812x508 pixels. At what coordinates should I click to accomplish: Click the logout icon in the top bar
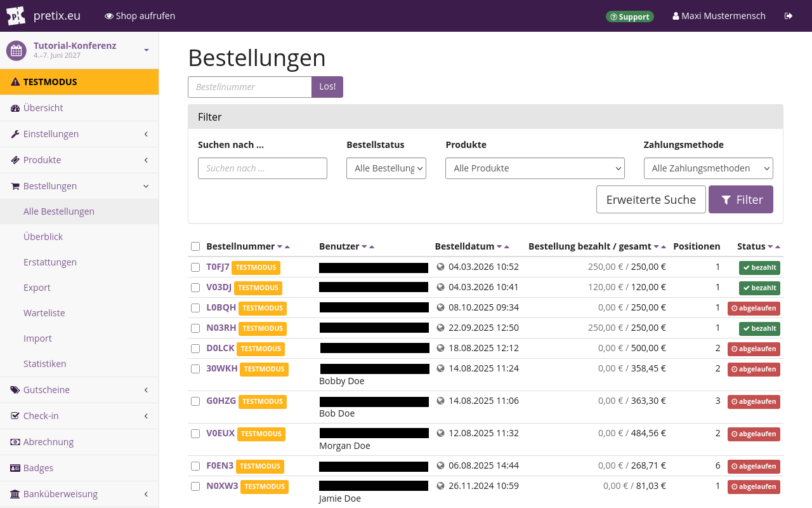point(789,16)
